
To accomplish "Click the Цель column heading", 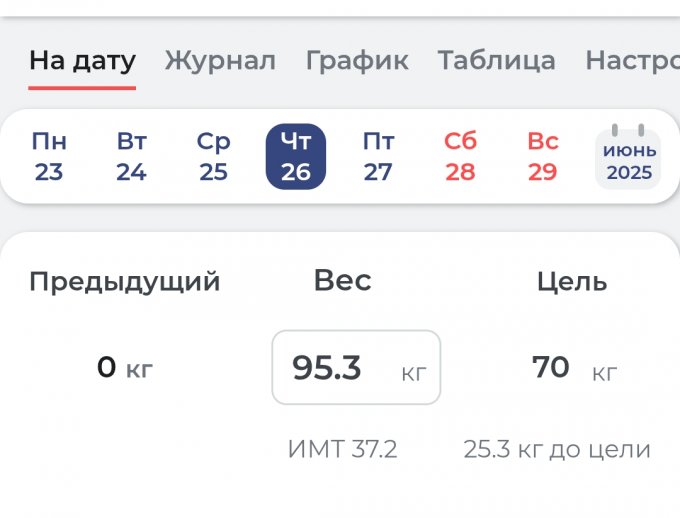I will click(x=572, y=282).
